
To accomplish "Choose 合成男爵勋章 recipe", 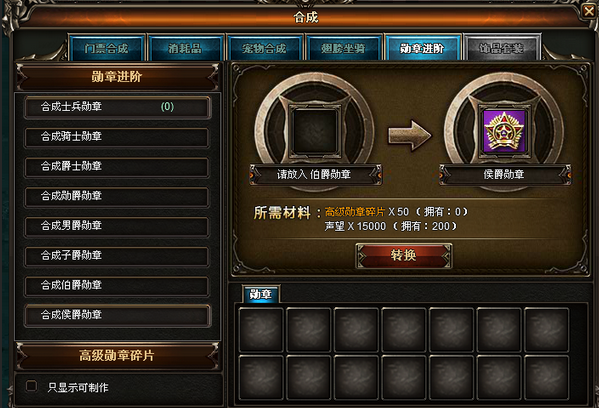I will (x=117, y=226).
